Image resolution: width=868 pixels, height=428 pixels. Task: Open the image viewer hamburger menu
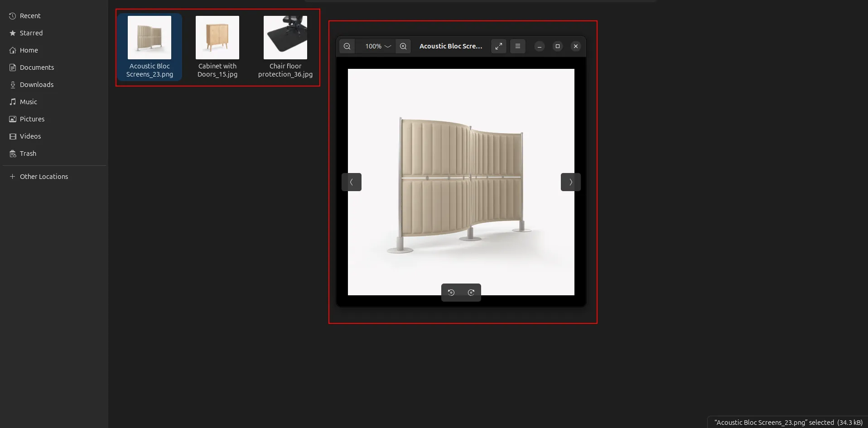click(517, 46)
